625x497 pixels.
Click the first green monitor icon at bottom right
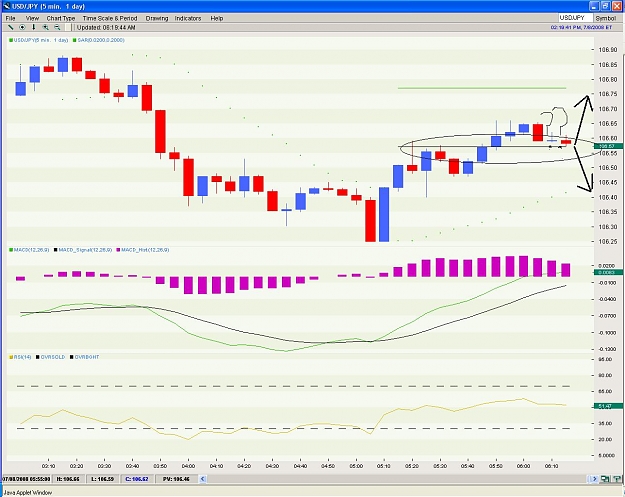pyautogui.click(x=605, y=479)
